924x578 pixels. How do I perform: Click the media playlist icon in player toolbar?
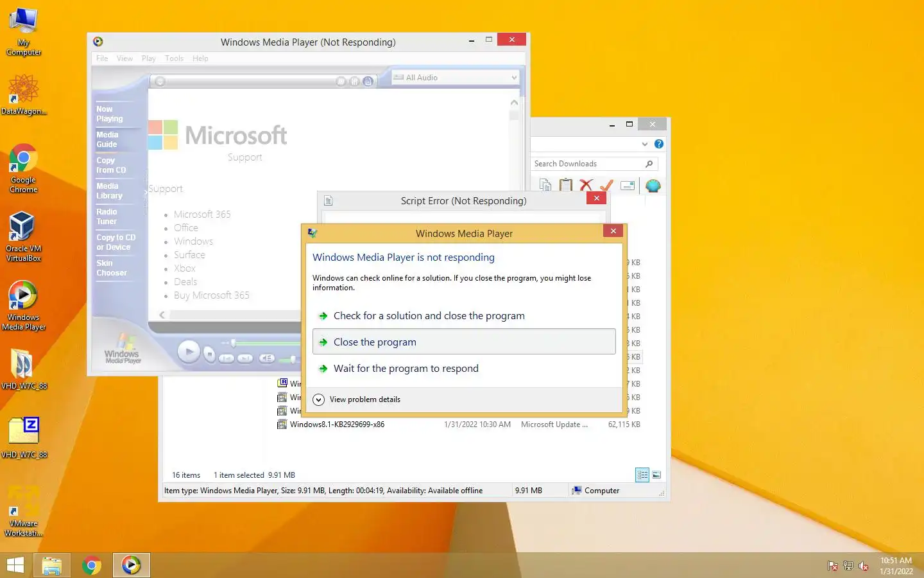click(368, 82)
